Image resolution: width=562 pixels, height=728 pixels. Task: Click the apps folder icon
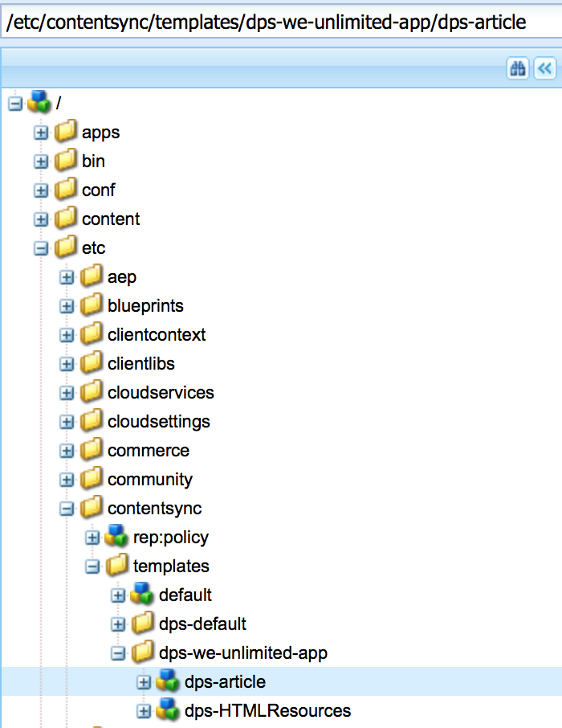point(66,131)
